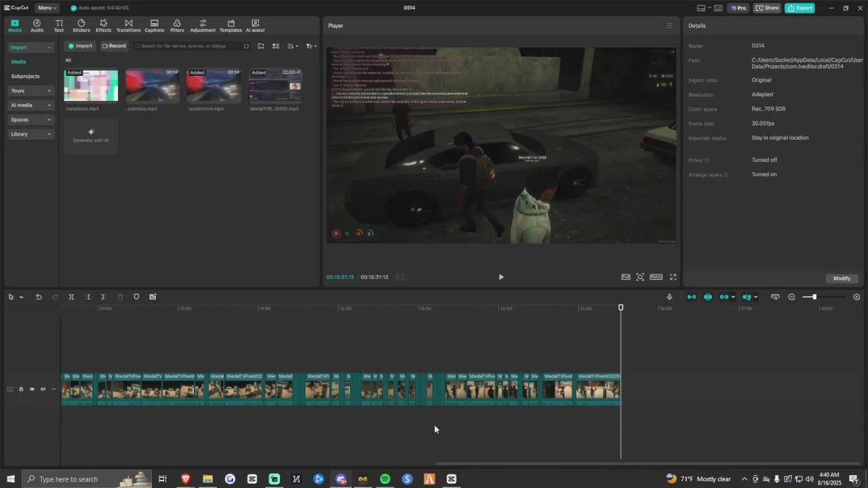Click the Ratio button in player
The height and width of the screenshot is (488, 868).
pyautogui.click(x=656, y=277)
